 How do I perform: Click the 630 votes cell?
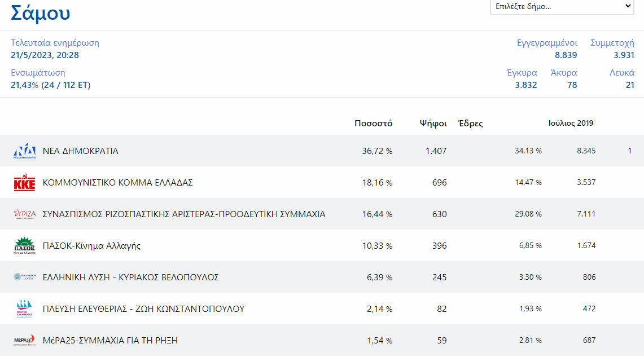[x=440, y=214]
